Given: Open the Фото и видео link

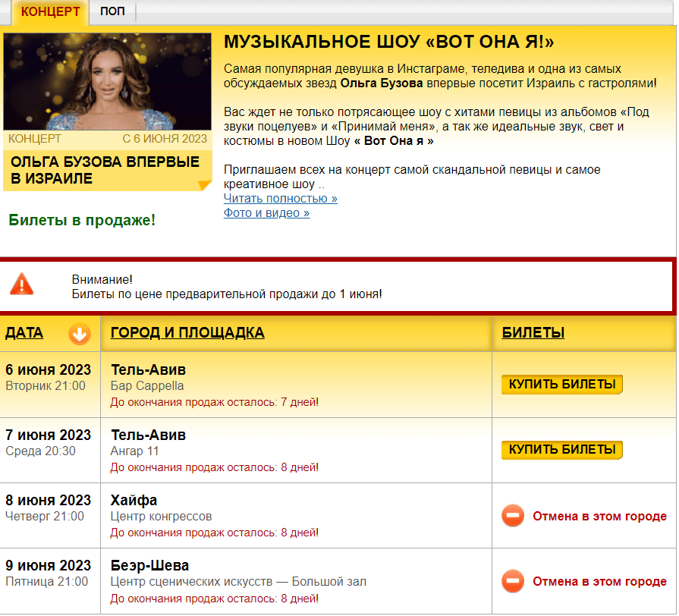Looking at the screenshot, I should (266, 213).
